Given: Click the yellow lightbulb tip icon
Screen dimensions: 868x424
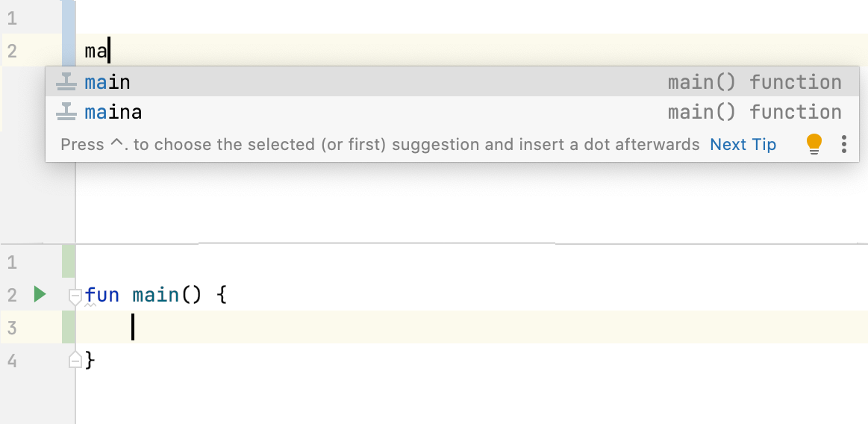Looking at the screenshot, I should [814, 144].
